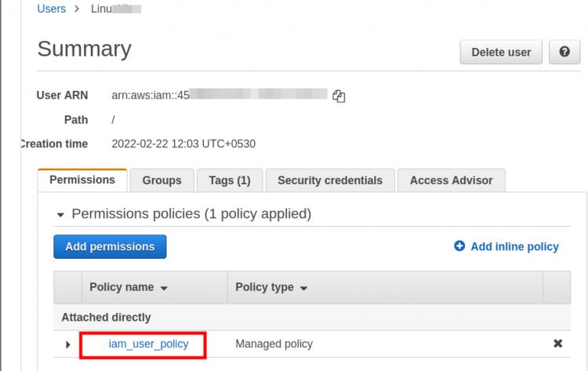Expand the iam_user_policy row arrow
The width and height of the screenshot is (588, 371).
coord(68,344)
